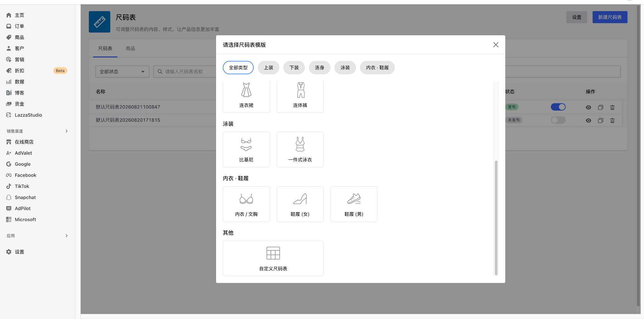Image resolution: width=644 pixels, height=319 pixels.
Task: Click the 尺码表 ruler app icon
Action: pos(99,22)
